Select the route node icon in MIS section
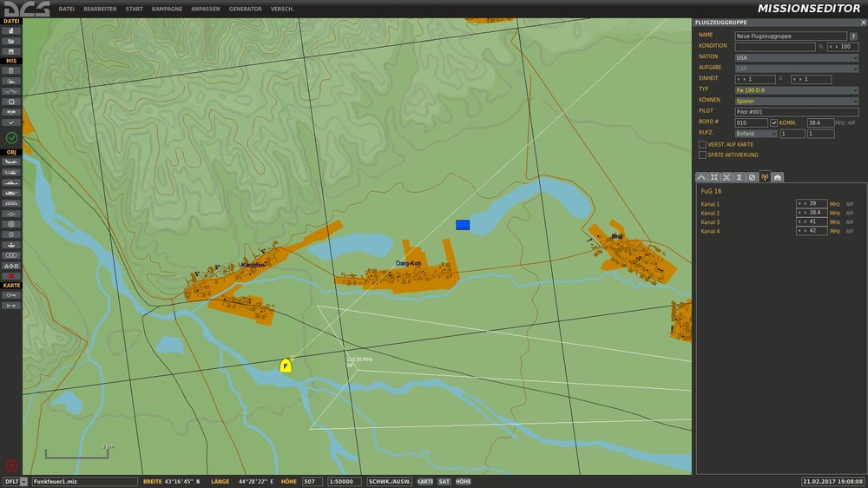The width and height of the screenshot is (868, 488). 11,91
